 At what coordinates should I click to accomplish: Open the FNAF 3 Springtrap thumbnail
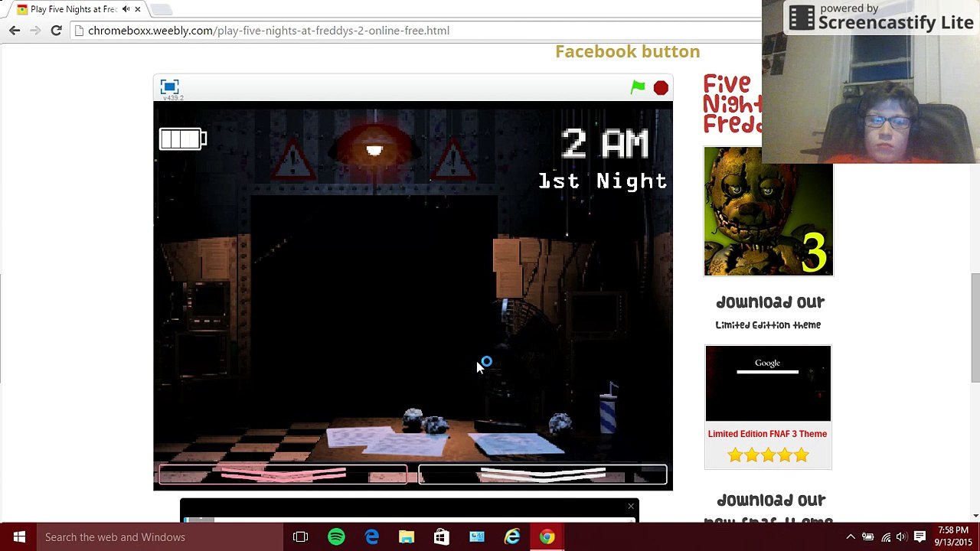tap(768, 211)
